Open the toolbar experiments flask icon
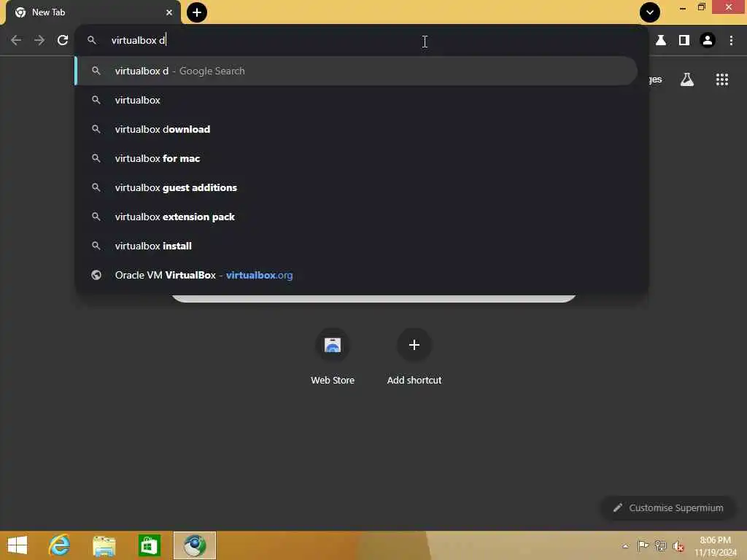The height and width of the screenshot is (560, 747). (x=661, y=41)
